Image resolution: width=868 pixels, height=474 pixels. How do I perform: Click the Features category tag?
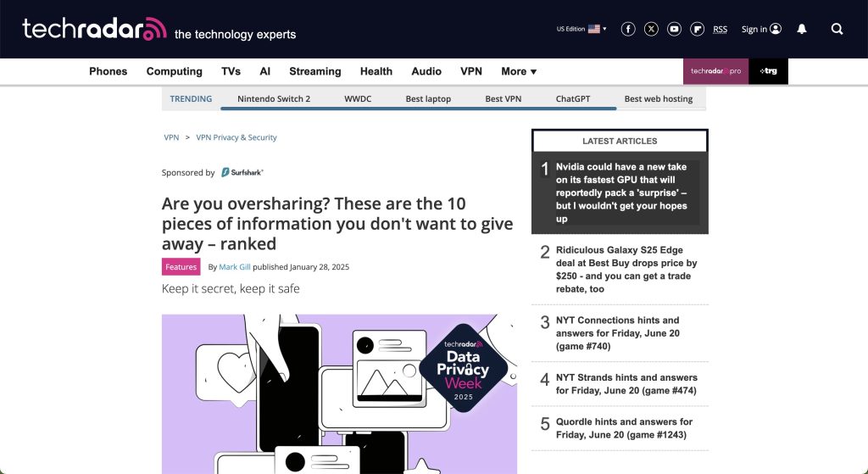(181, 266)
